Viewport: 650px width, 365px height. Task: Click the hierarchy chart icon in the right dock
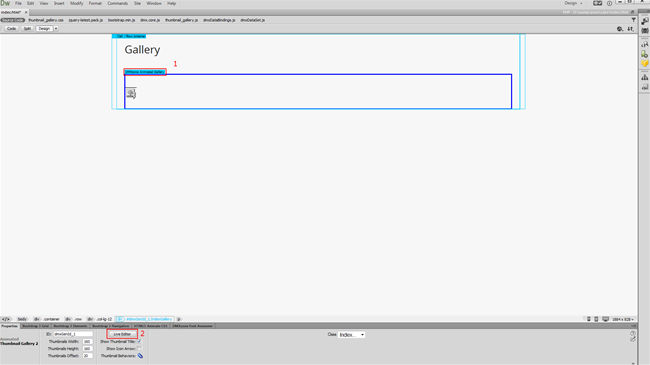coord(645,77)
